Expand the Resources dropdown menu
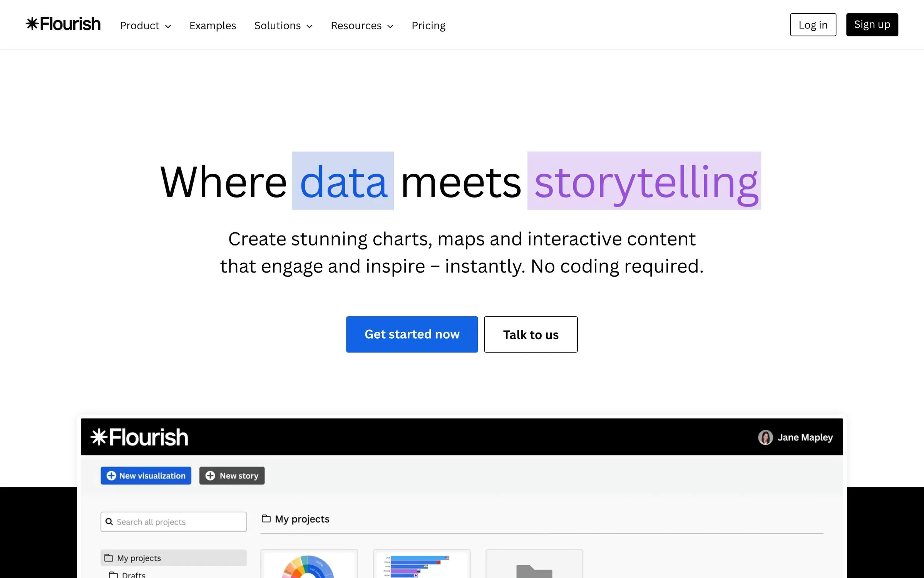This screenshot has height=578, width=924. [362, 26]
